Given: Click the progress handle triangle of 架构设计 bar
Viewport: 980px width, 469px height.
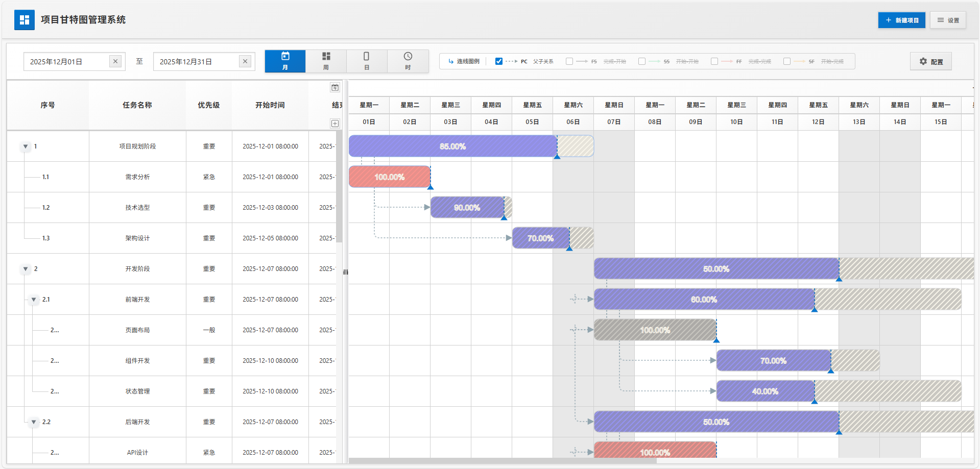Looking at the screenshot, I should pyautogui.click(x=569, y=249).
